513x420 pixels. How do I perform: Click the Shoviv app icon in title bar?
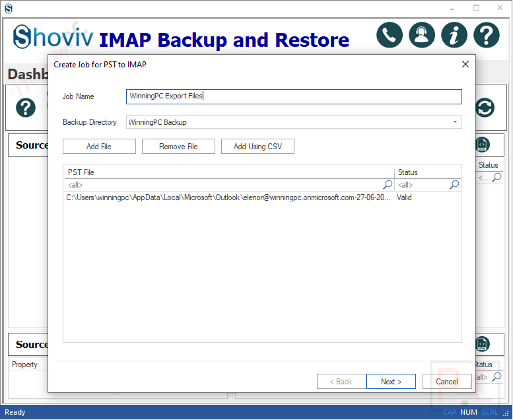tap(9, 9)
